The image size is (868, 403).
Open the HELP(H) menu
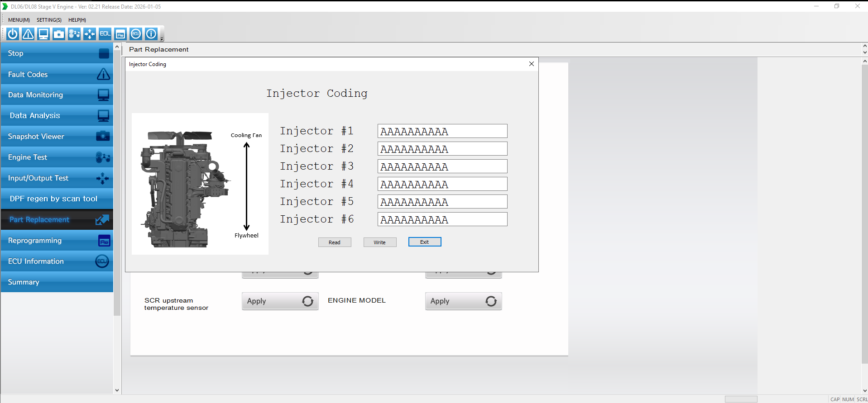click(77, 20)
